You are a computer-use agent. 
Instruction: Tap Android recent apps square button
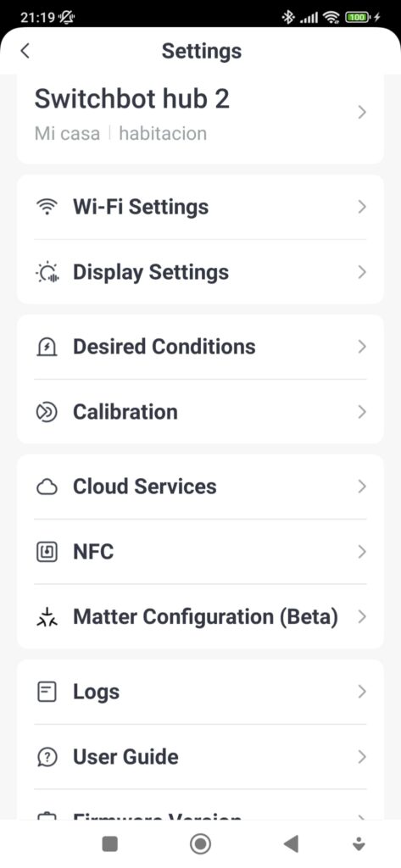(x=109, y=843)
